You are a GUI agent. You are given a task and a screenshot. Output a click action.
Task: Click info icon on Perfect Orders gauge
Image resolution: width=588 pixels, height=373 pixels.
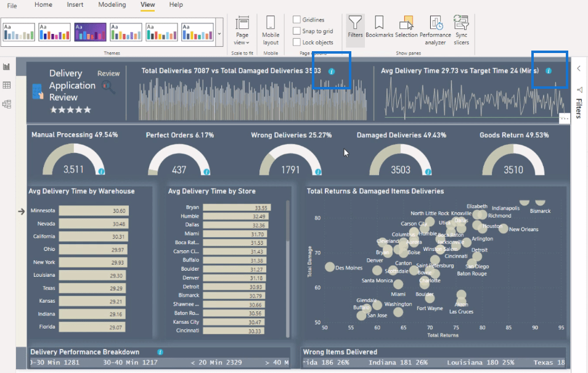coord(206,171)
